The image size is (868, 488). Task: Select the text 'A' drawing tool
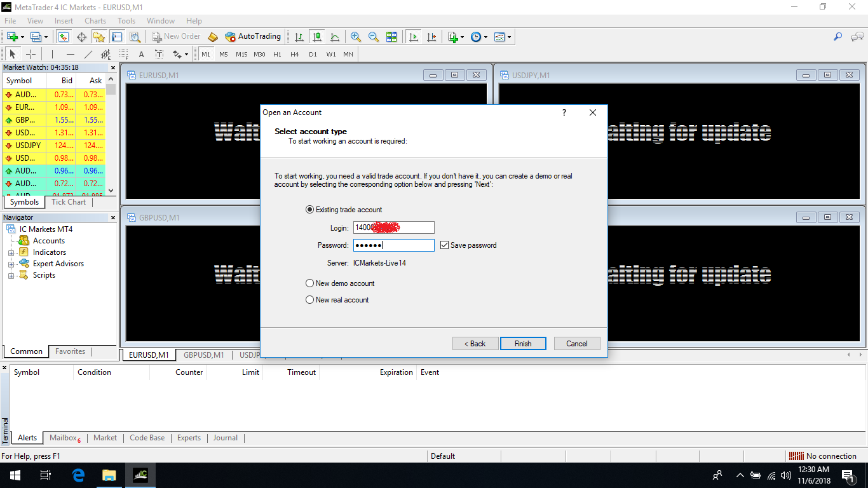[142, 54]
